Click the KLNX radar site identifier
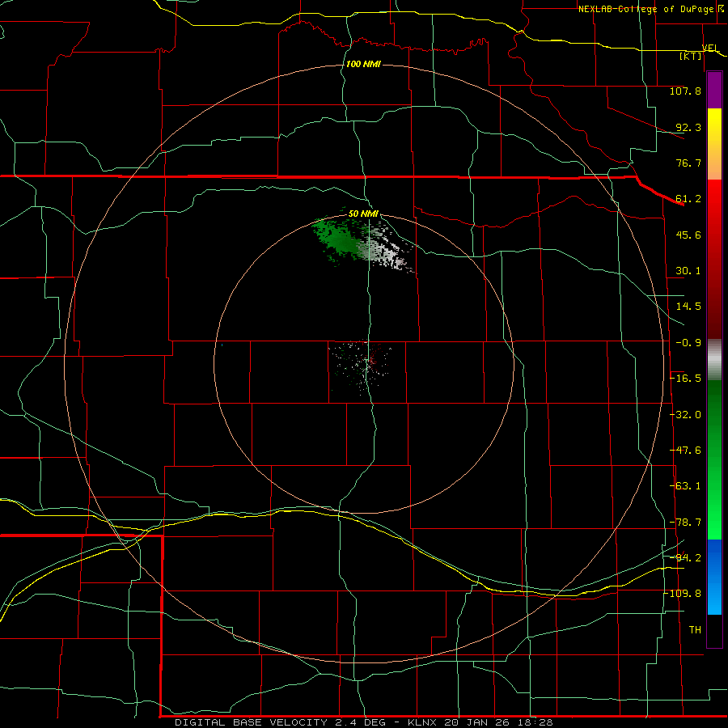Screen dimensions: 728x728 coord(422,722)
